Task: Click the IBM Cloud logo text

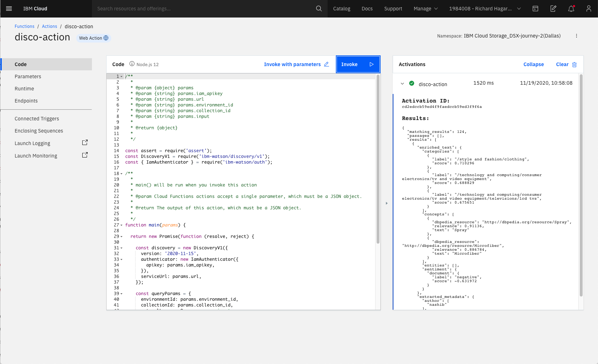Action: click(35, 9)
